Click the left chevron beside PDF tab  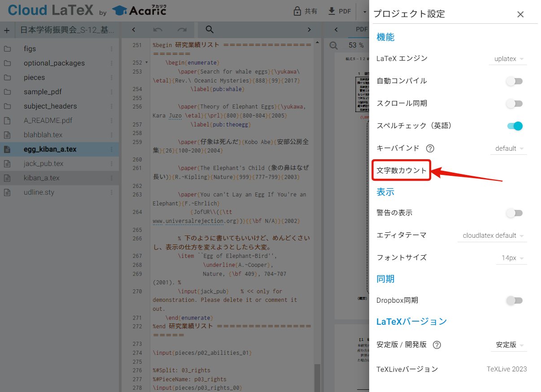pyautogui.click(x=336, y=30)
